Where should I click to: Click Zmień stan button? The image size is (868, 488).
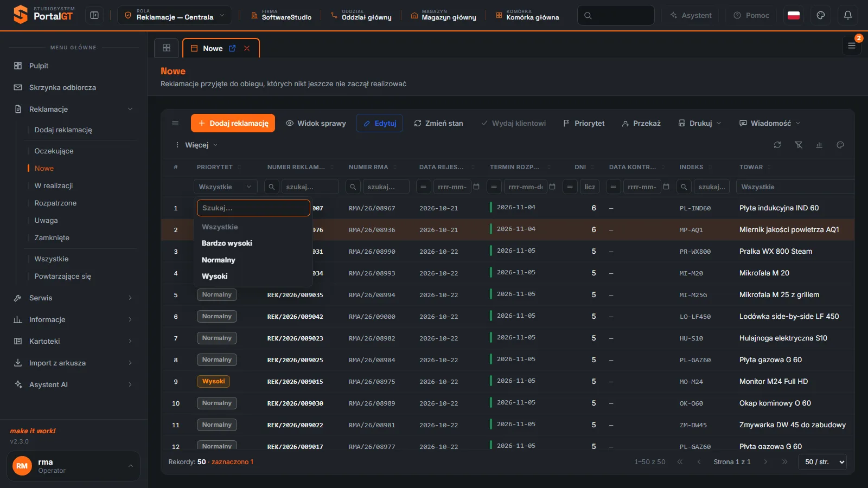click(438, 123)
